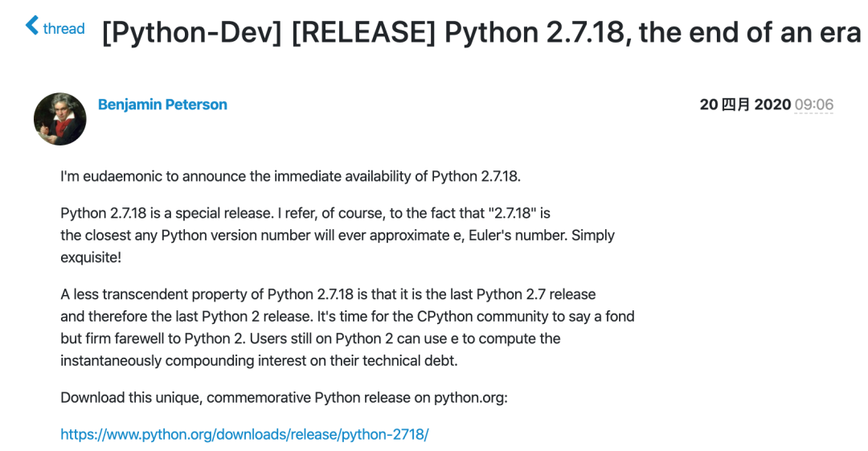Click the blue back chevron icon
The width and height of the screenshot is (868, 451).
pos(32,26)
